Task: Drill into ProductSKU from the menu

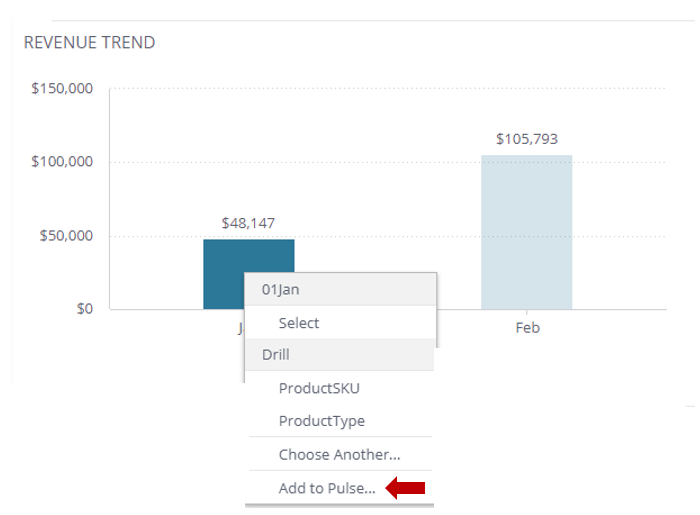Action: tap(319, 388)
